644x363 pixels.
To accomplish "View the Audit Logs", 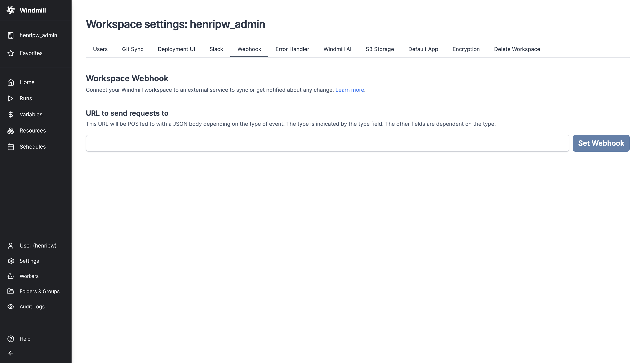I will tap(32, 306).
